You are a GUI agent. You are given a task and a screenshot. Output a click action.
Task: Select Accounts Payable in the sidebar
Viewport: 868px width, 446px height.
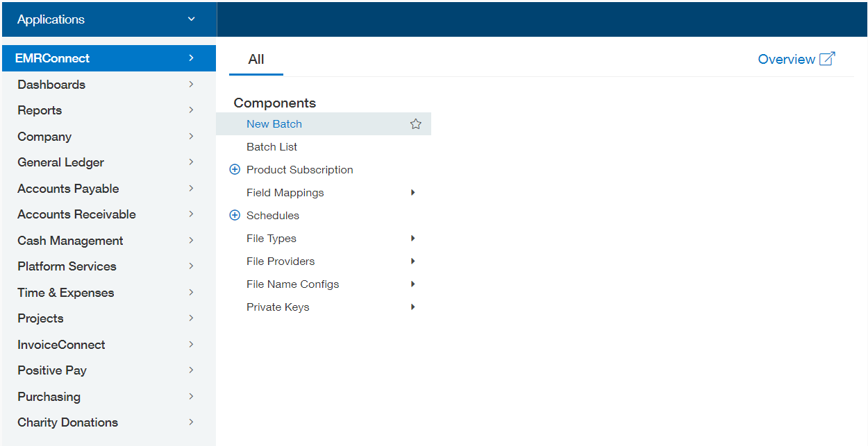(x=68, y=189)
